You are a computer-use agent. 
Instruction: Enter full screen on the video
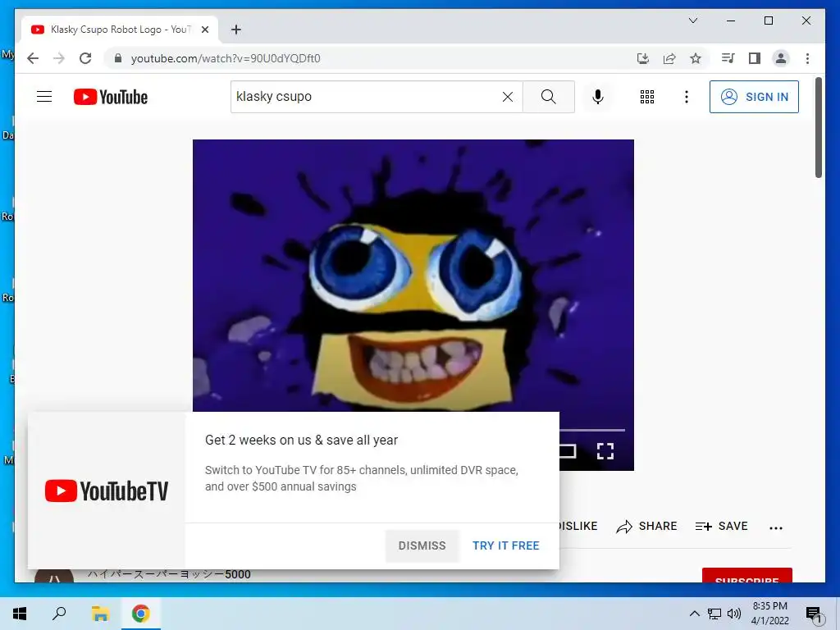(x=605, y=451)
